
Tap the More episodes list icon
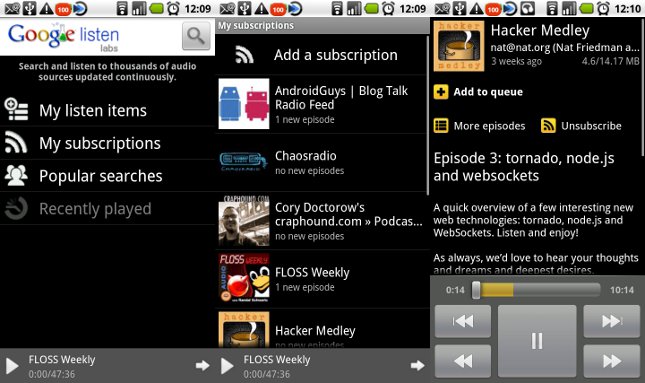(x=441, y=126)
